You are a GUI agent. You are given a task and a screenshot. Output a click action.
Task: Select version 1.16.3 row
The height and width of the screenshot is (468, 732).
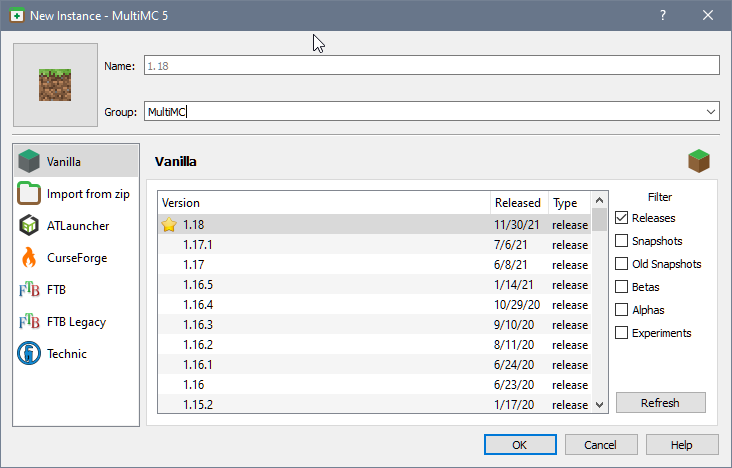374,325
